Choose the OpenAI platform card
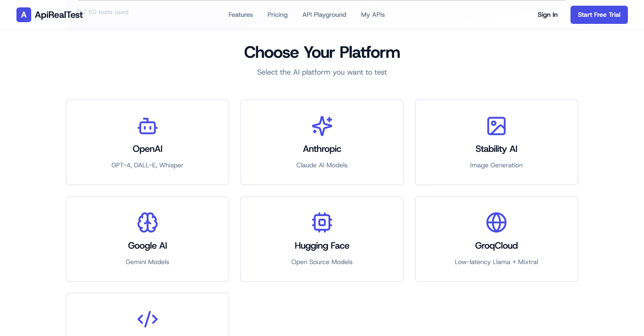The width and height of the screenshot is (644, 336). 147,142
